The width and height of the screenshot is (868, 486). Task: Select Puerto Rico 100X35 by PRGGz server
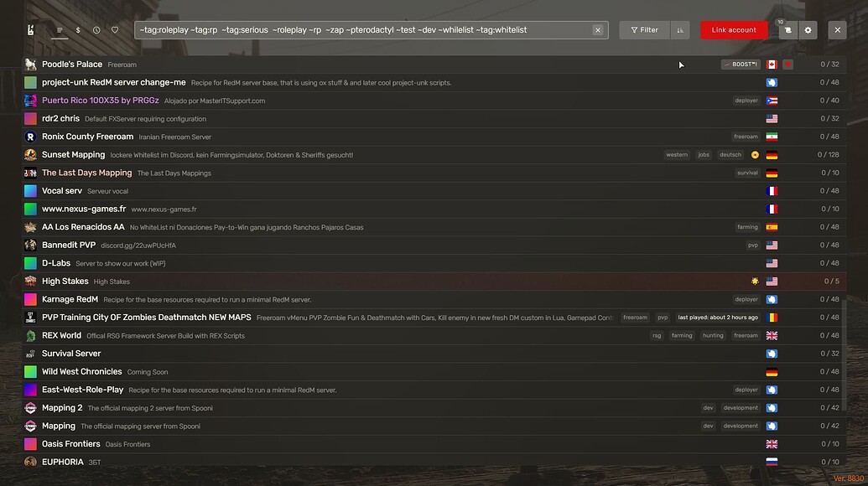pos(434,101)
